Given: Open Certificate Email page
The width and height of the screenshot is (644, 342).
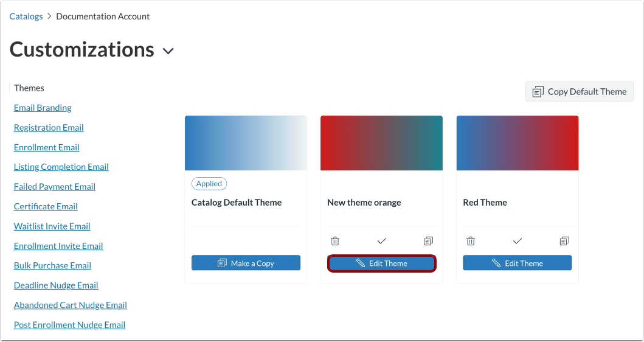Looking at the screenshot, I should (x=46, y=206).
